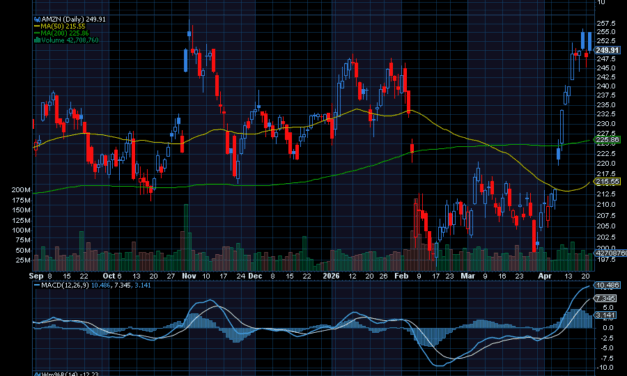Click the Apr label on date axis

[x=545, y=276]
